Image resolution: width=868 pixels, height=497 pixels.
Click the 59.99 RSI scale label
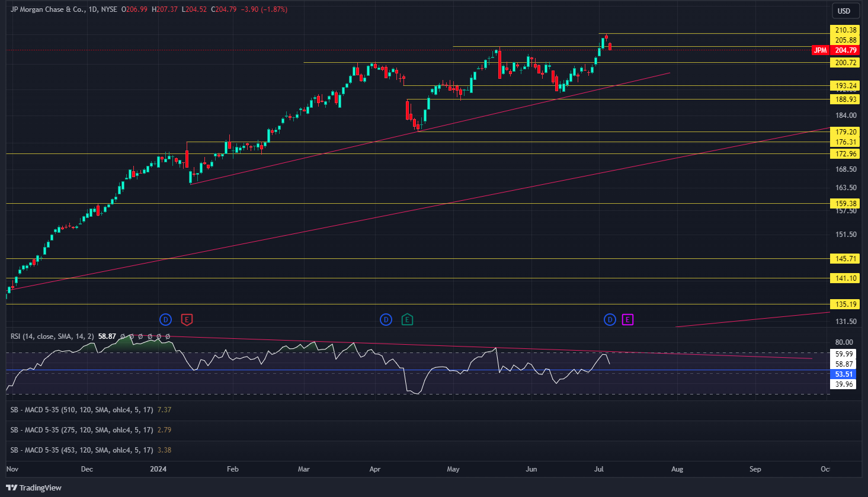(x=844, y=354)
